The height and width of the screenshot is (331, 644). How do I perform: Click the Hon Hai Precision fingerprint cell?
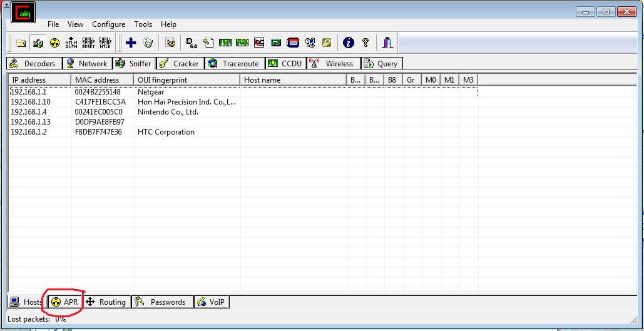(187, 102)
